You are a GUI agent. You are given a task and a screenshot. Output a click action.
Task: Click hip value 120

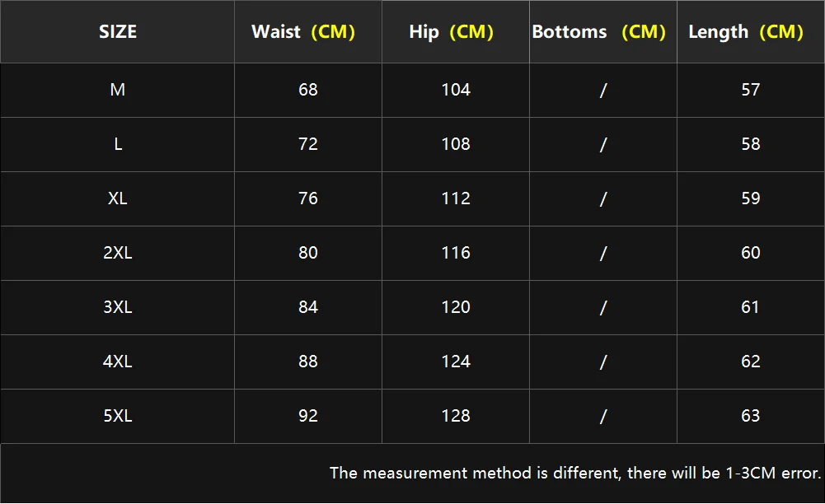pos(456,307)
